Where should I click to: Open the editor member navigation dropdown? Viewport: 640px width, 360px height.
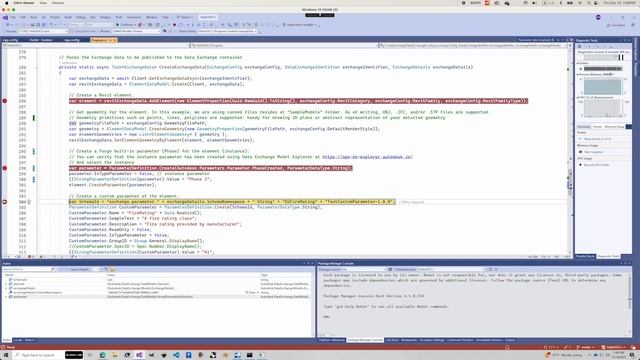pyautogui.click(x=473, y=46)
